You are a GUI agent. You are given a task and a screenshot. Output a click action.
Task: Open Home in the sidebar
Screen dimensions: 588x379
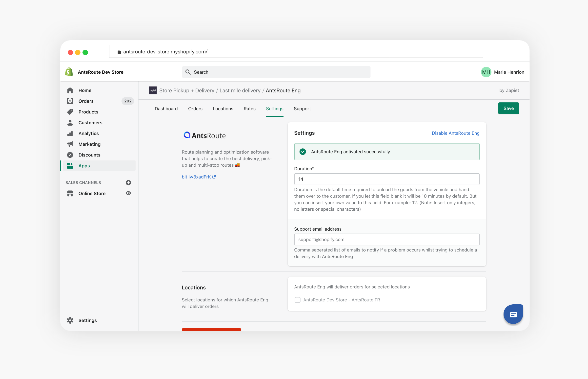[85, 90]
